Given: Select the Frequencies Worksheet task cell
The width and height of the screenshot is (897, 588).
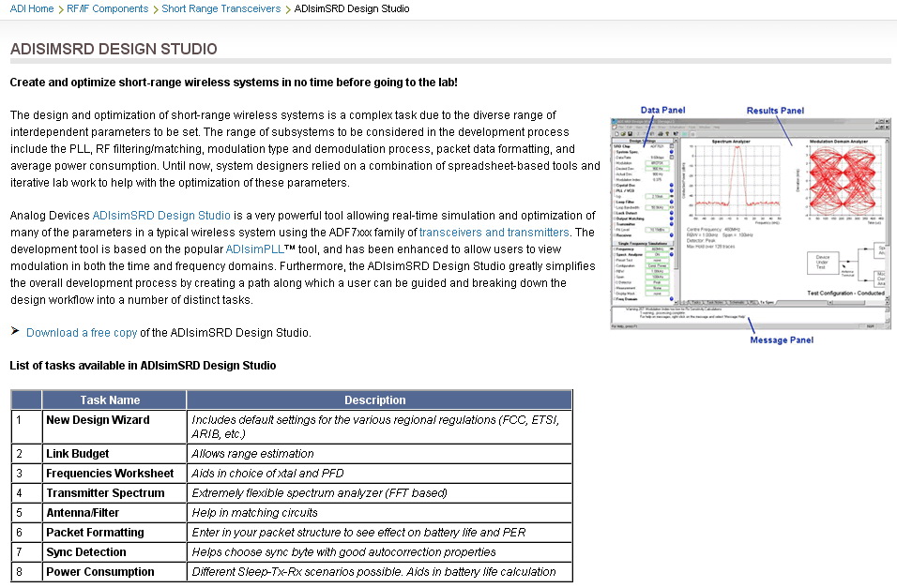Looking at the screenshot, I should click(114, 473).
